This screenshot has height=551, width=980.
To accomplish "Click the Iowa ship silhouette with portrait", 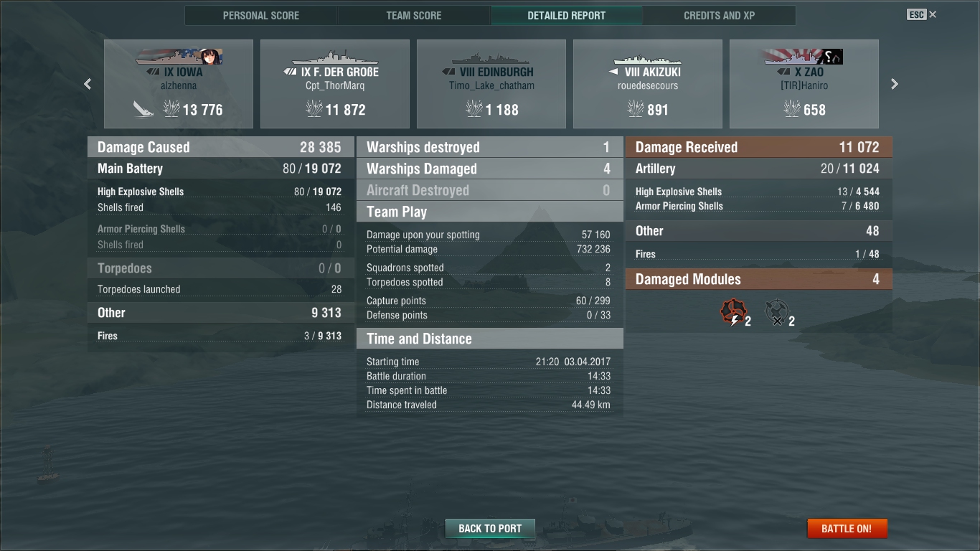I will (x=179, y=57).
